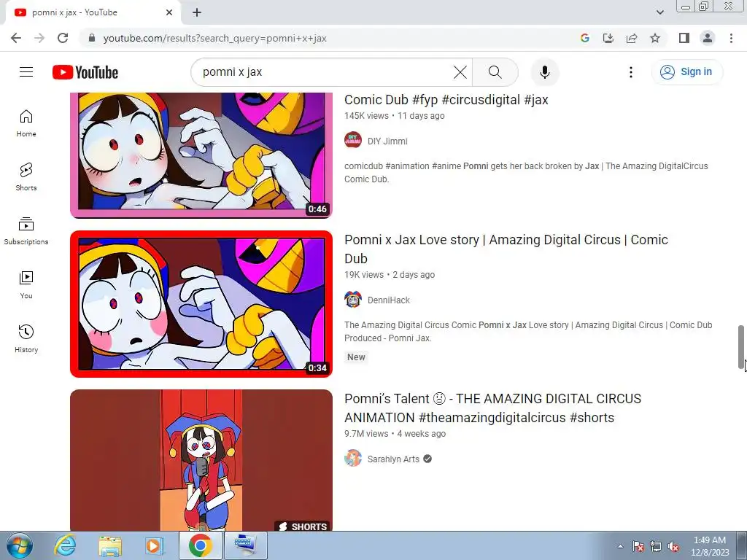This screenshot has height=560, width=747.
Task: Clear the search box with X
Action: (x=460, y=72)
